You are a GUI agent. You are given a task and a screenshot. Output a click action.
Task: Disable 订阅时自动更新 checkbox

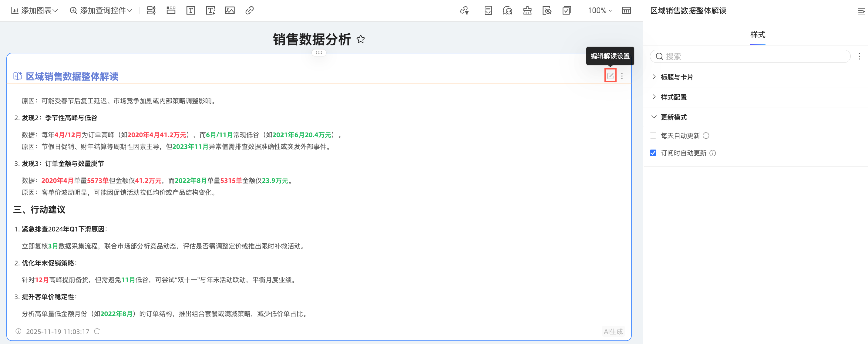[x=653, y=153]
